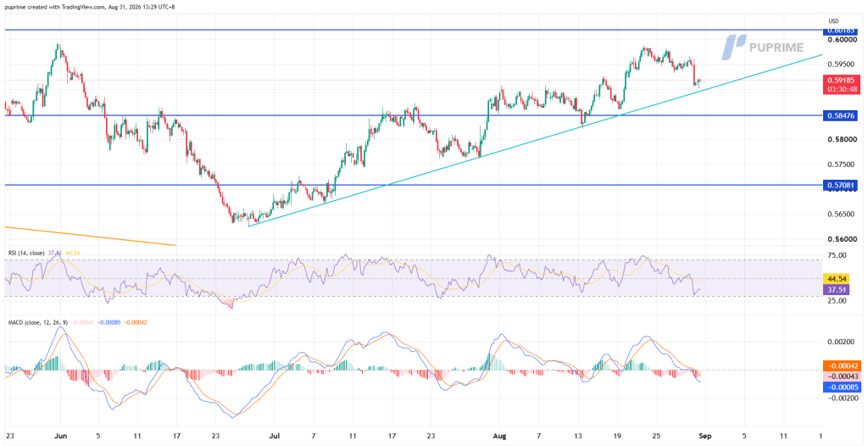Click the 0.56500 price axis tick
Screen dimensions: 868x446
(x=840, y=215)
